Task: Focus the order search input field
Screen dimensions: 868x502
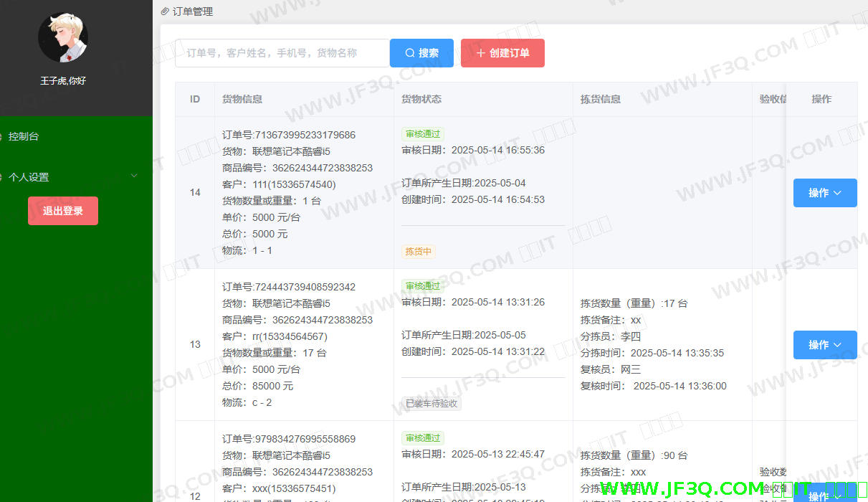Action: click(x=282, y=53)
